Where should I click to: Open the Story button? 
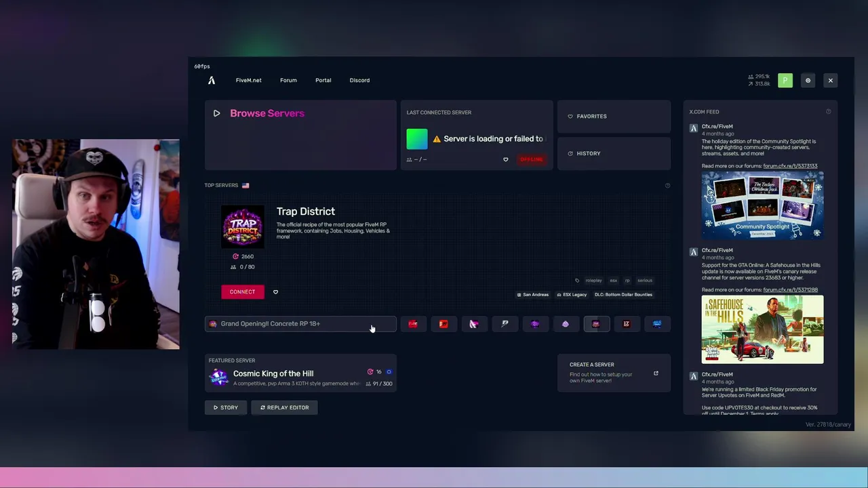[x=225, y=407]
